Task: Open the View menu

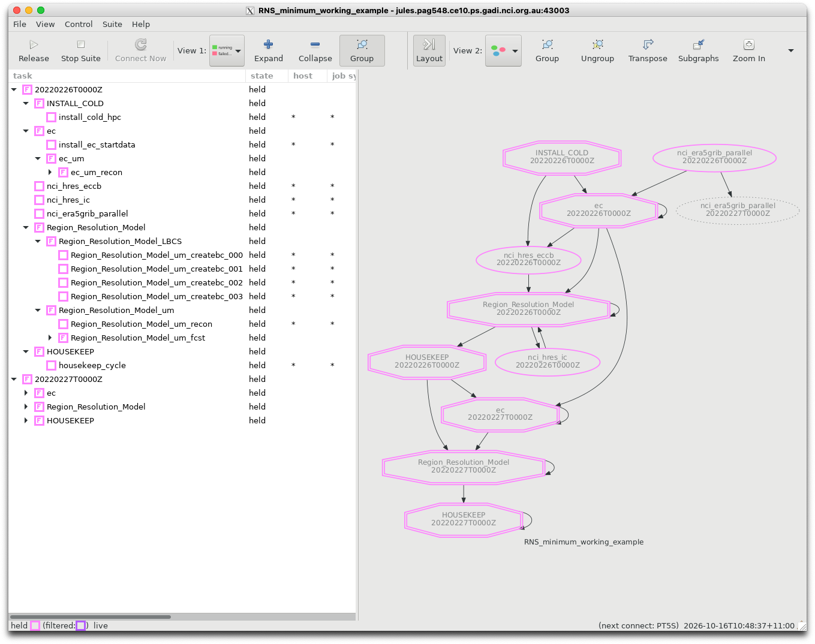Action: 45,25
